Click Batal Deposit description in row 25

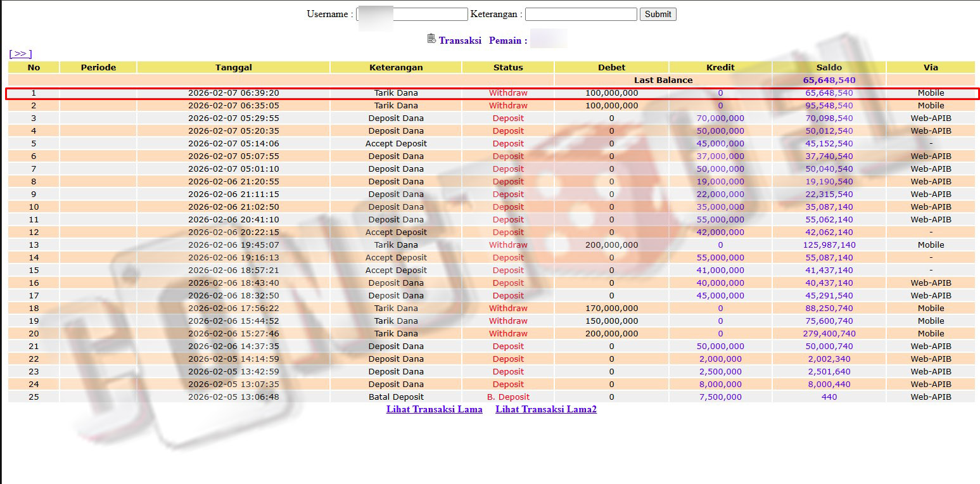pos(396,397)
